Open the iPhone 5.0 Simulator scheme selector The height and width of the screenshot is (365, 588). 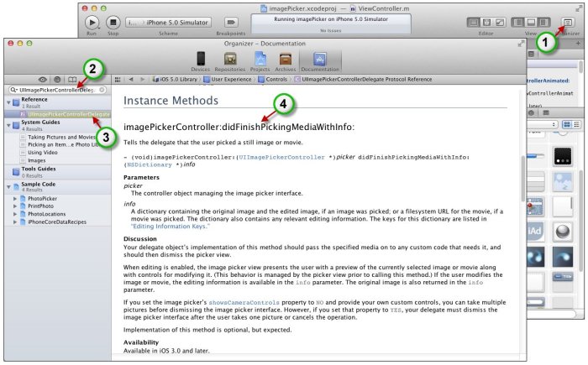[168, 23]
